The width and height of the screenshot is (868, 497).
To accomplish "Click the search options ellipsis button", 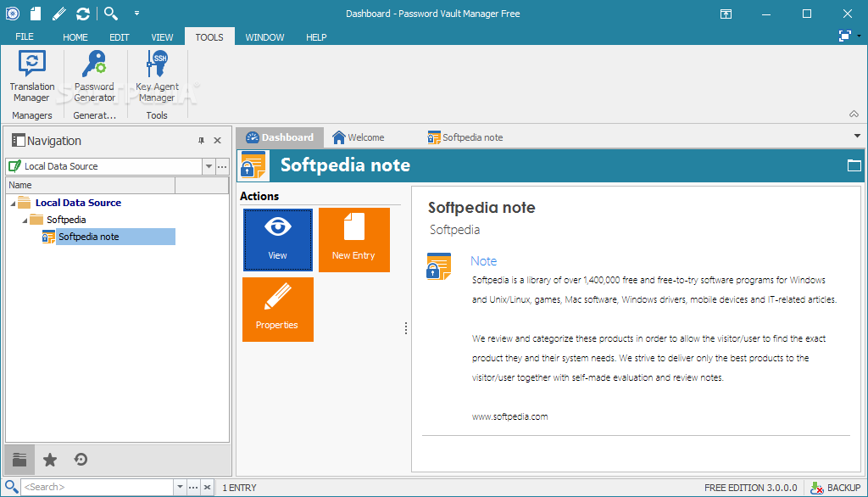I will 193,487.
